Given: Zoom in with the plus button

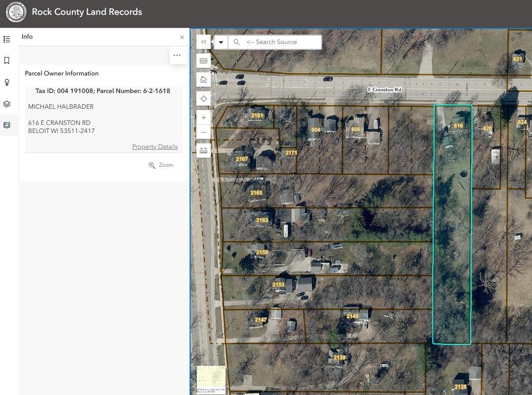Looking at the screenshot, I should click(204, 117).
